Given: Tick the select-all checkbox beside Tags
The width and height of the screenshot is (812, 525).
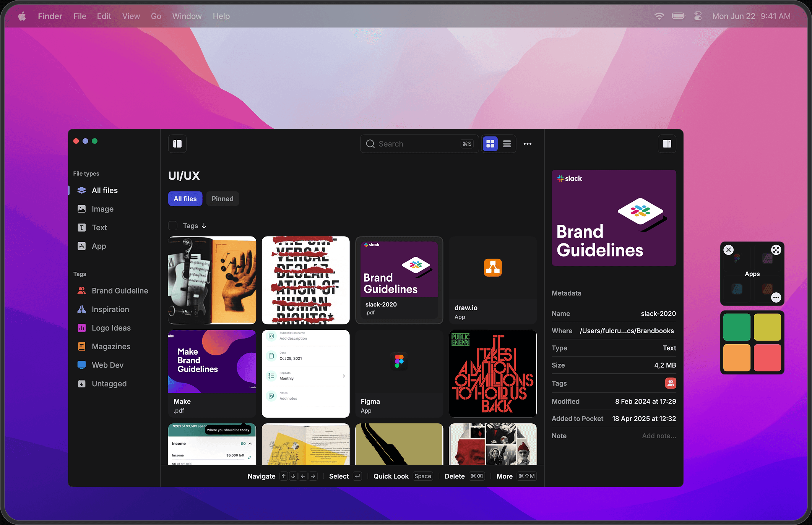Looking at the screenshot, I should pos(173,226).
